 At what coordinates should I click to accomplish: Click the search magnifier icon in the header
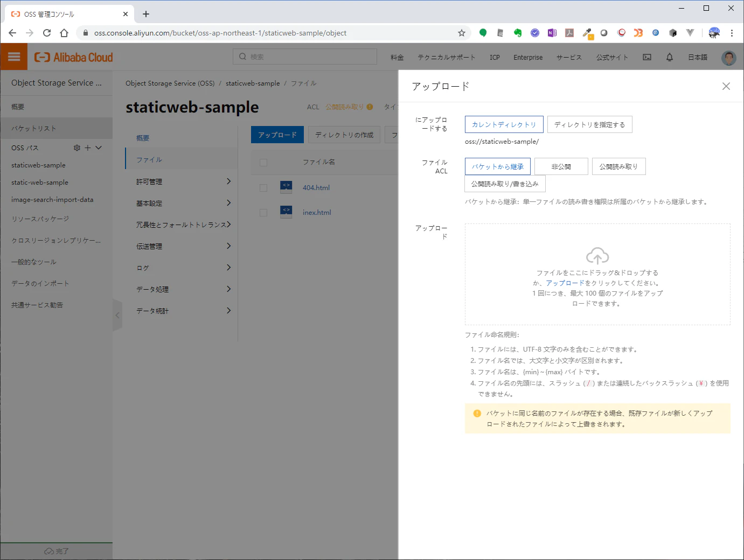pyautogui.click(x=242, y=57)
